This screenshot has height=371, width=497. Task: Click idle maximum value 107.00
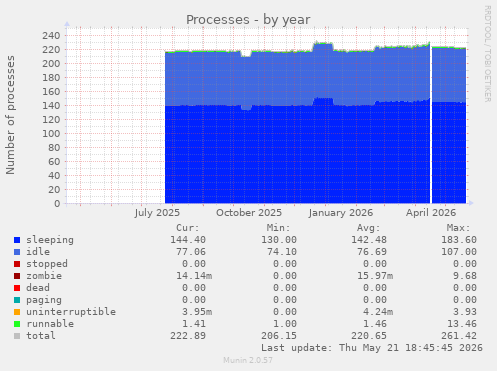(x=459, y=252)
